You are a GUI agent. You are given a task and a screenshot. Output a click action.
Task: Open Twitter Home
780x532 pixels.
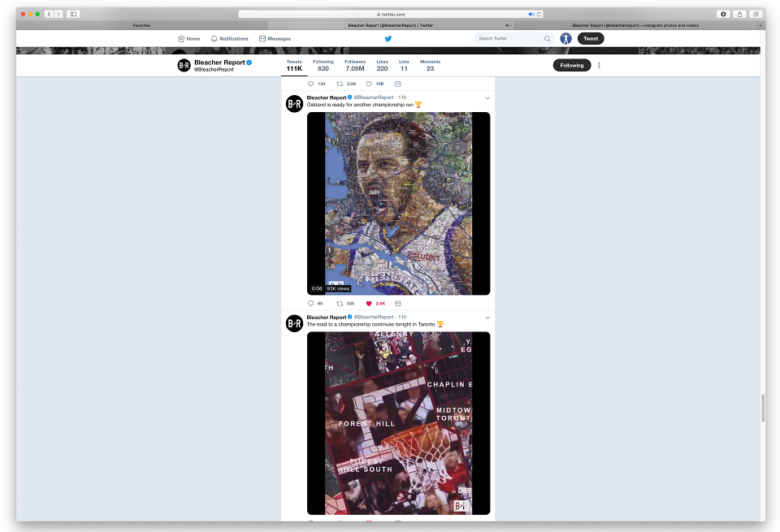point(189,39)
